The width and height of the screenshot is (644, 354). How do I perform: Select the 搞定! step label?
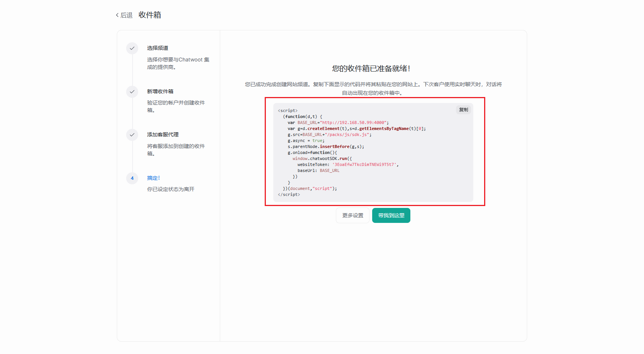(154, 178)
